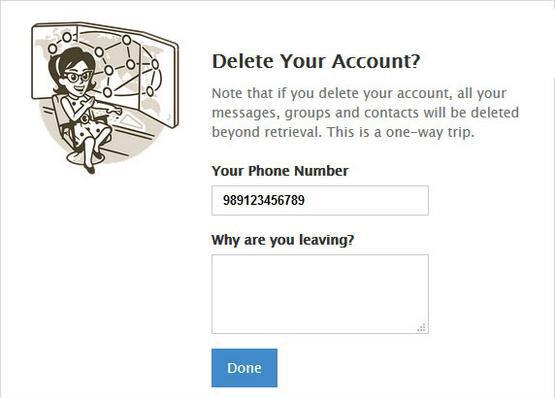
Task: Select the Telegram woman illustration
Action: click(105, 97)
